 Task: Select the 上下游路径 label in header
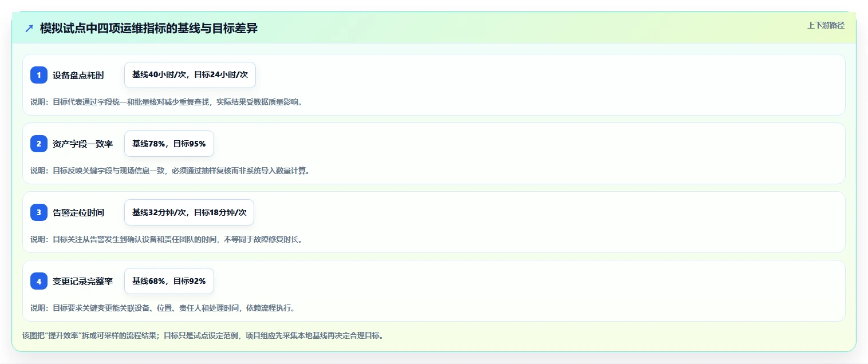(826, 25)
